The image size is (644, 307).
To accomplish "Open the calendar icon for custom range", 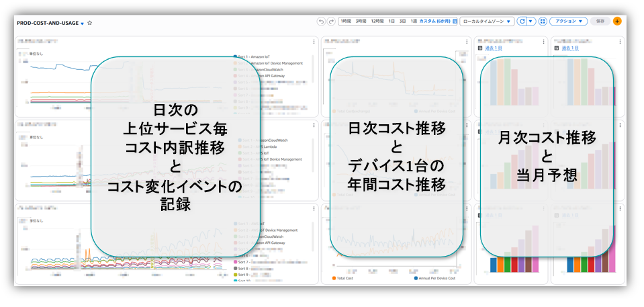I will (x=455, y=21).
